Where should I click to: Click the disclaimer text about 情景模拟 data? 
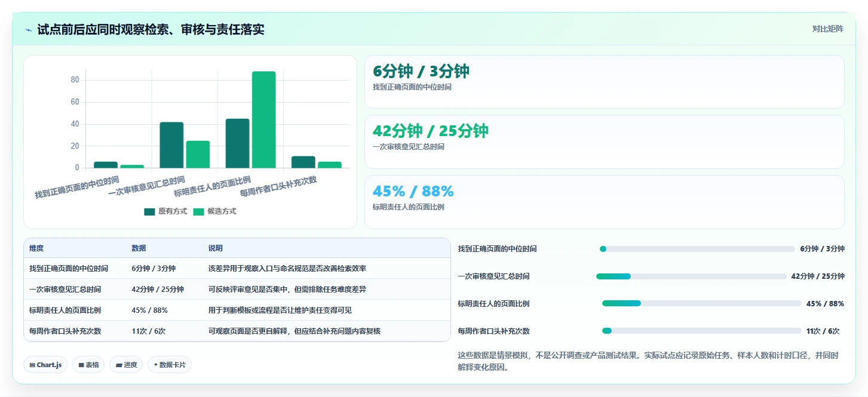pyautogui.click(x=648, y=361)
